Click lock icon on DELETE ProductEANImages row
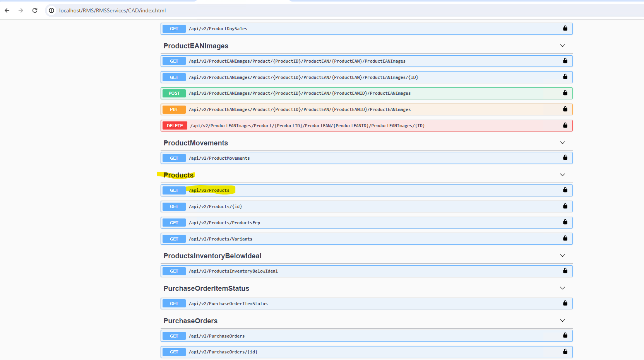Screen dimensions: 644x360 565,125
